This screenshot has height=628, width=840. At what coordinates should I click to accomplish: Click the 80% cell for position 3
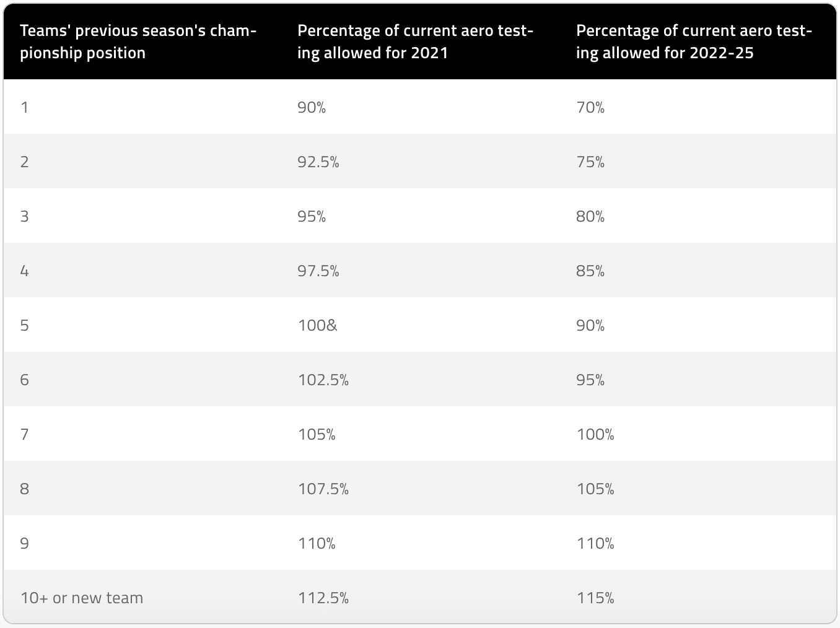(x=590, y=216)
